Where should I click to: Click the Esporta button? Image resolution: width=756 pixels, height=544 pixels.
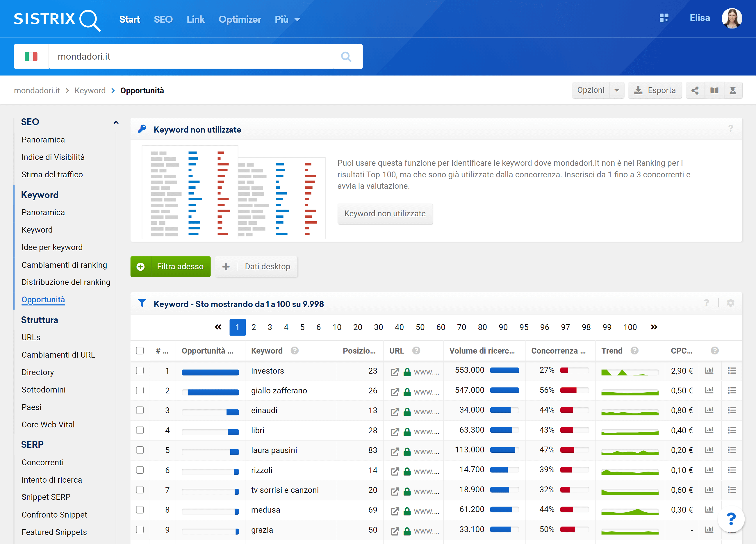point(655,90)
